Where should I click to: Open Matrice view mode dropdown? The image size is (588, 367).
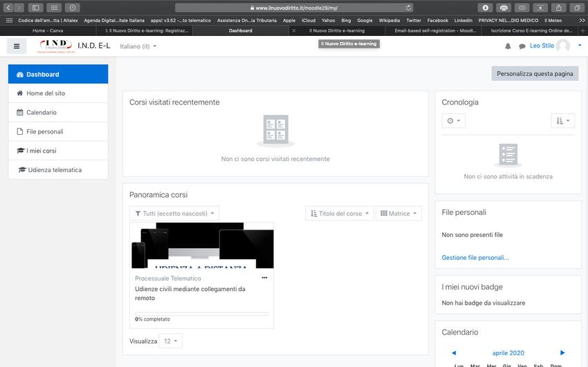pyautogui.click(x=398, y=214)
